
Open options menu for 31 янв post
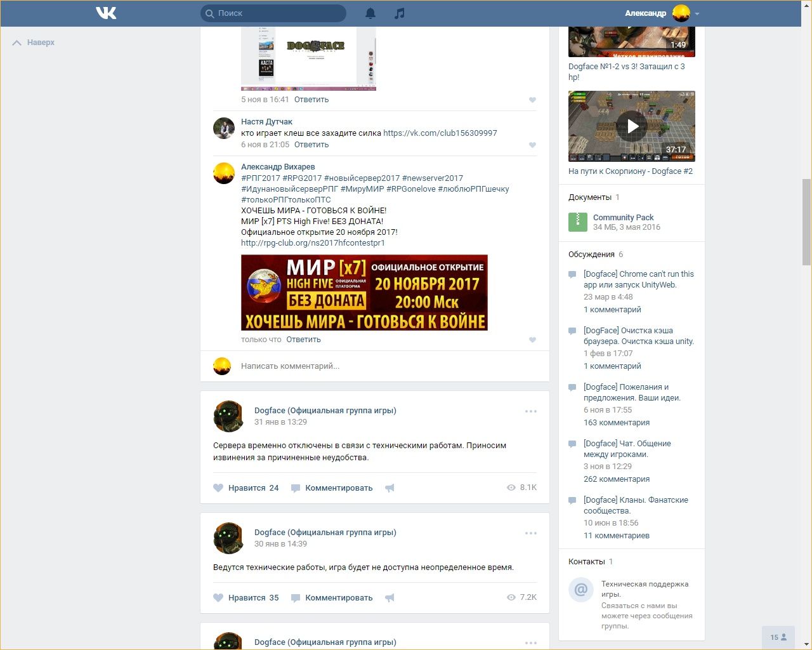531,411
